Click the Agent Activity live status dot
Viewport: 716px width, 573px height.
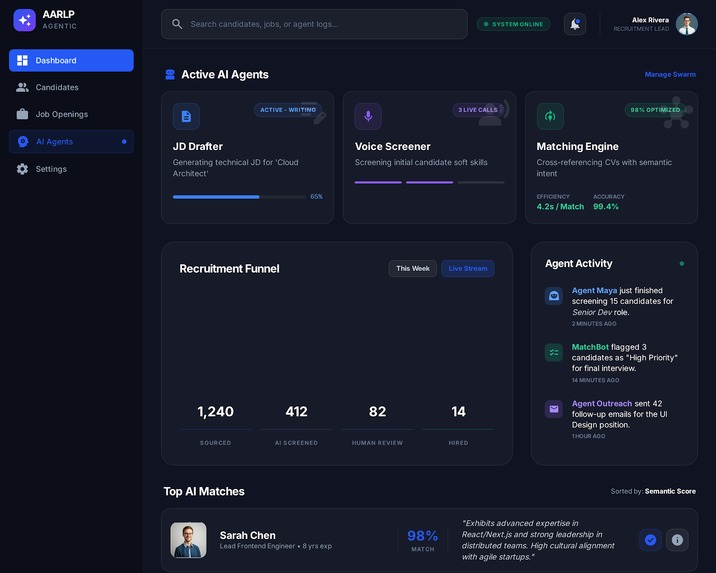[682, 263]
